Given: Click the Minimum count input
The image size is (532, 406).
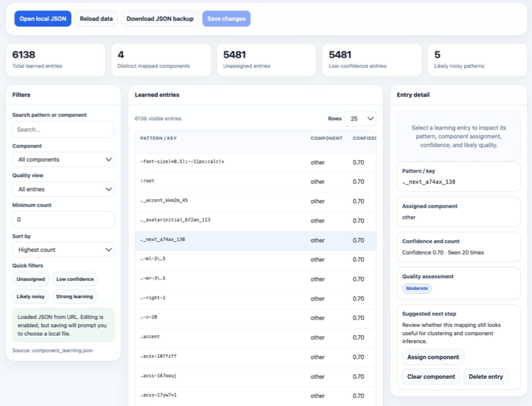Looking at the screenshot, I should tap(63, 219).
